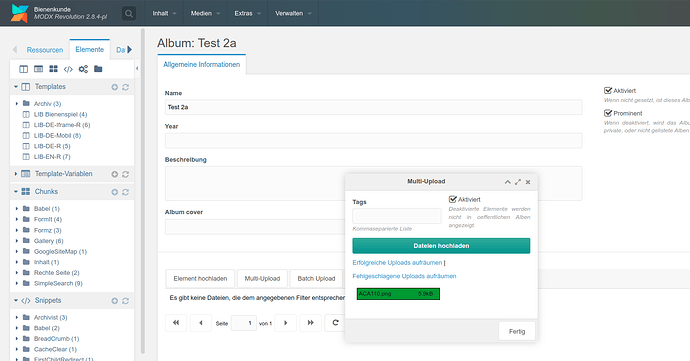Collapse the Chunks section

click(16, 192)
